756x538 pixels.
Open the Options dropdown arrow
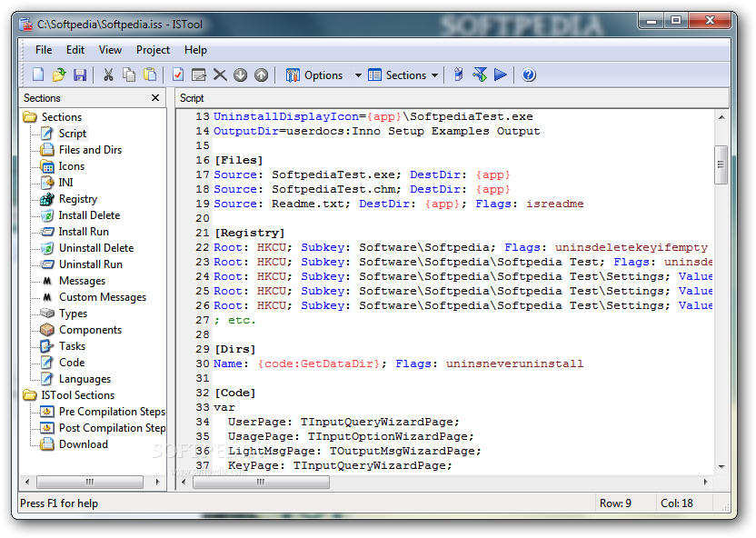coord(358,75)
